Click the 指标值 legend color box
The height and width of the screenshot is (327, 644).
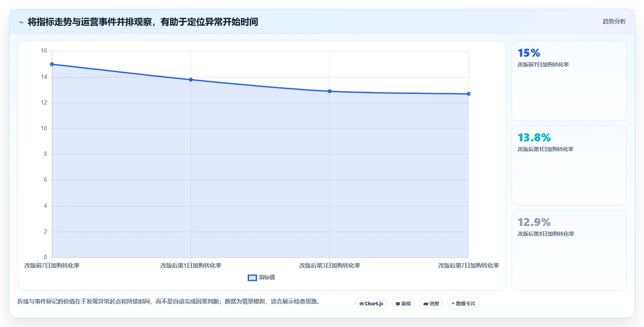click(x=252, y=277)
